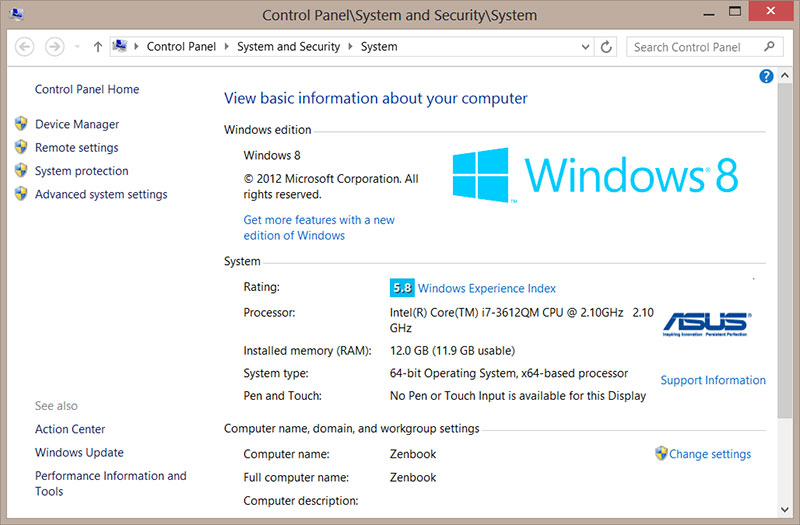The height and width of the screenshot is (525, 800).
Task: Open the address bar history dropdown
Action: (585, 47)
